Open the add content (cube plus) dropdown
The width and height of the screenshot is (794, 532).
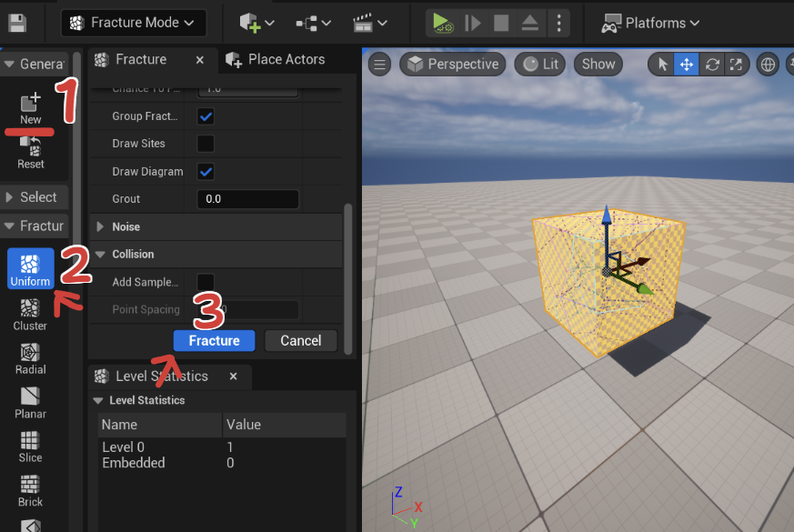256,23
